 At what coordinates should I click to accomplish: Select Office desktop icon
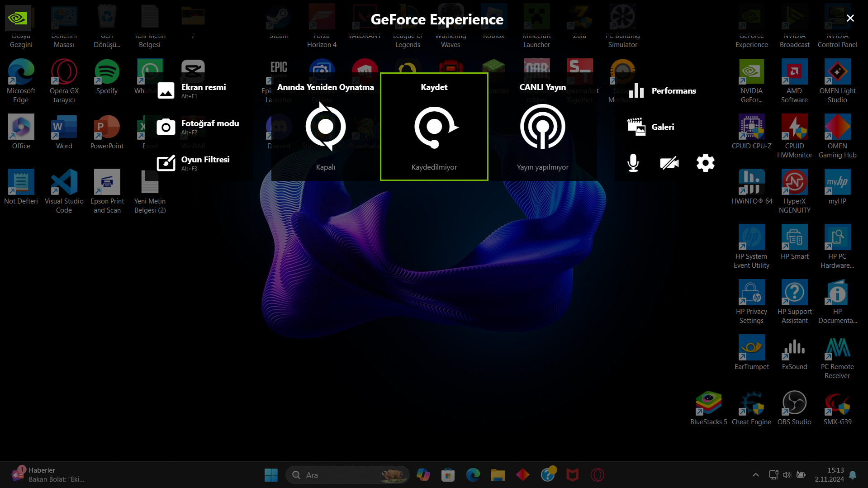click(21, 132)
